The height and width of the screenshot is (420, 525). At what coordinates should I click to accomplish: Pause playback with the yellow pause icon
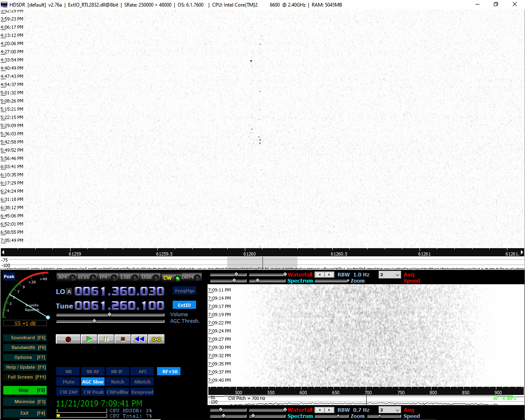click(106, 339)
